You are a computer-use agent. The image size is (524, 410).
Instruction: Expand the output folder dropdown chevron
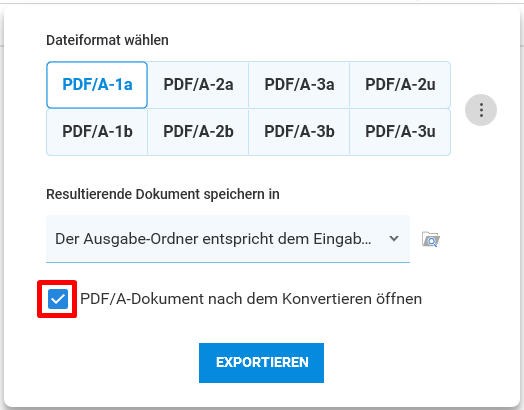[394, 239]
